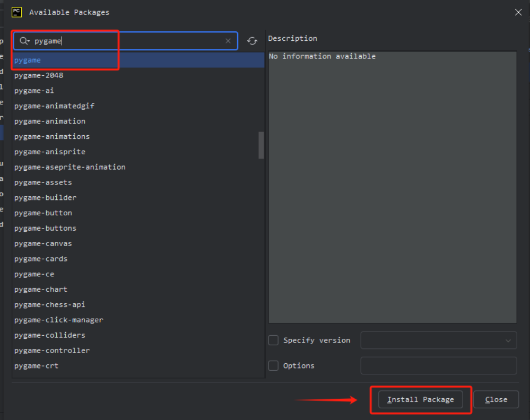This screenshot has width=530, height=420.
Task: Select pygame-anisprite package
Action: 138,152
